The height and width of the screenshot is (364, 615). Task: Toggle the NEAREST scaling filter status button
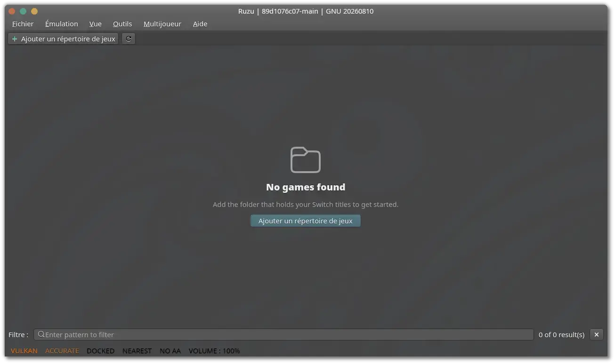coord(137,351)
